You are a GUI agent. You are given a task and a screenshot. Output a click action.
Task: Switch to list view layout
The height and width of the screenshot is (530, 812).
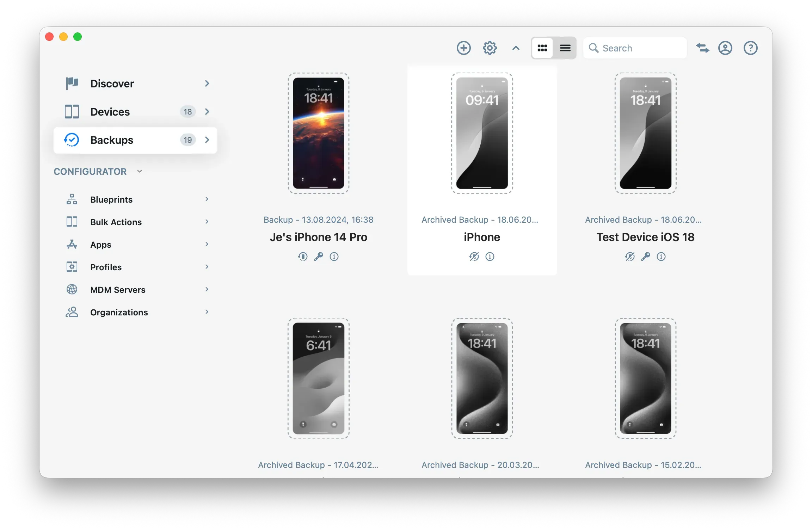click(x=565, y=48)
